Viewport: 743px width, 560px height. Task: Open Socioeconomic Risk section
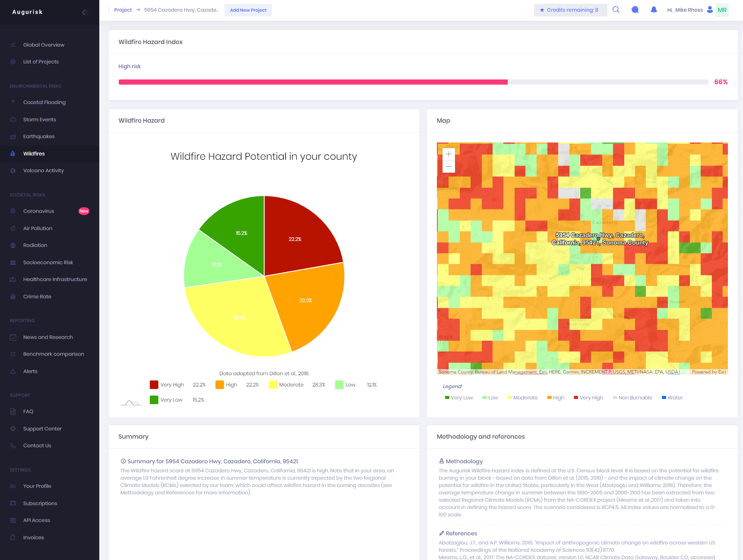pyautogui.click(x=48, y=263)
